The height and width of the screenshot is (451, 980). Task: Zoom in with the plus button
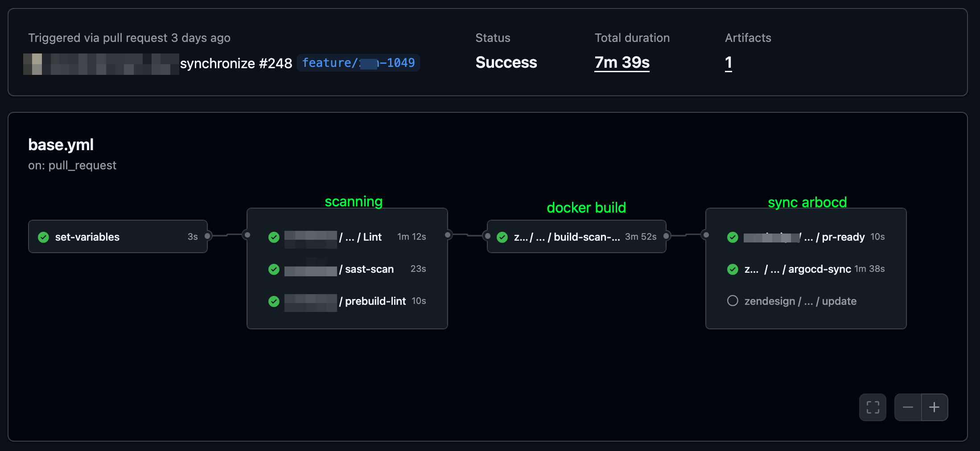[x=935, y=407]
